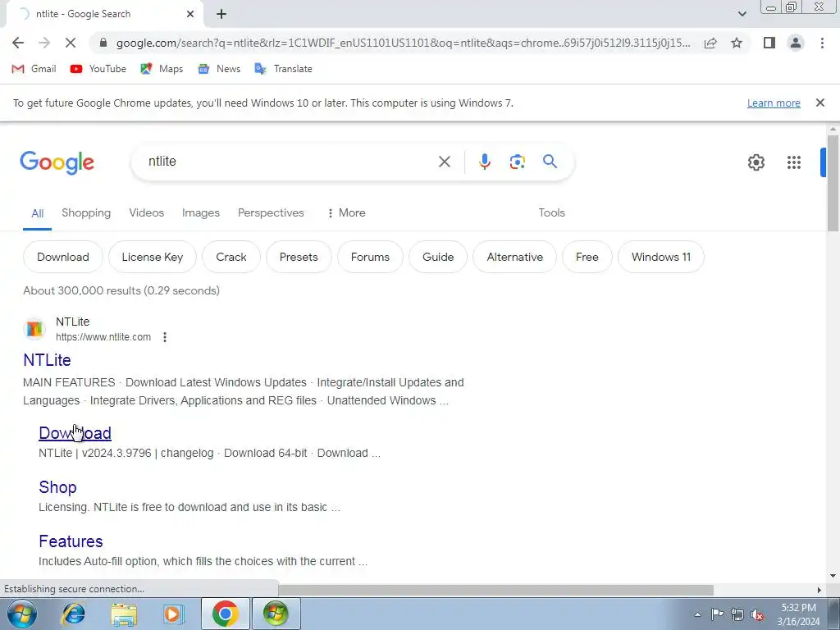Click the horizontal scrollbar thumb

[x=495, y=590]
